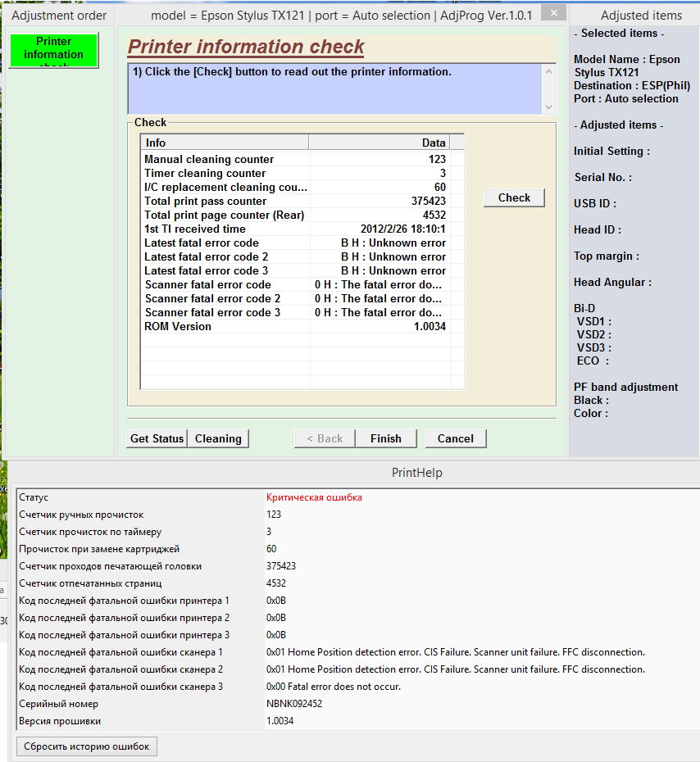700x762 pixels.
Task: Click the Finish button
Action: pos(386,438)
